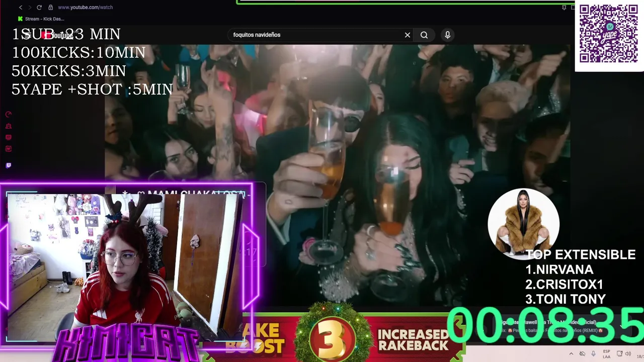Click the 50KICKS:3MIN text
Viewport: 644px width, 362px height.
(x=69, y=71)
